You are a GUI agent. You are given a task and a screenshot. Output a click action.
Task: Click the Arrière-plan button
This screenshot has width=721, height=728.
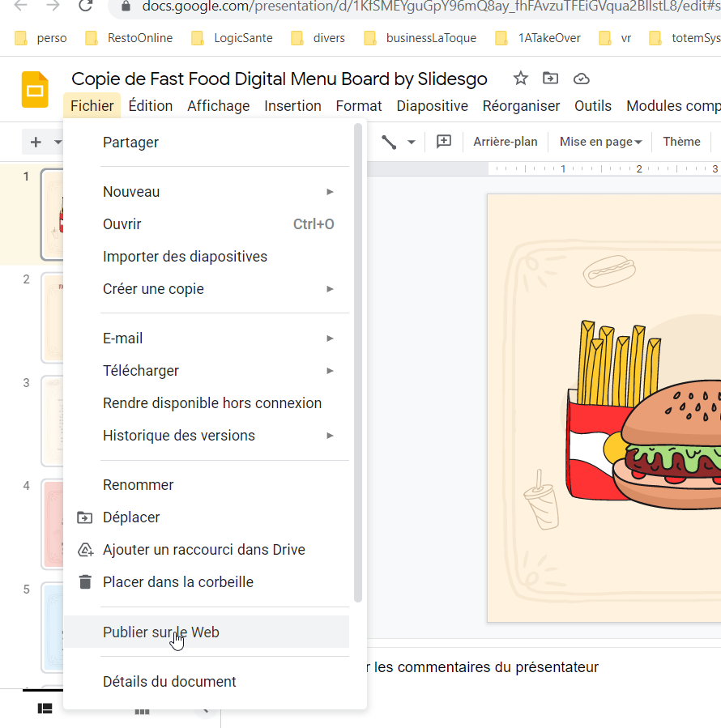coord(505,142)
